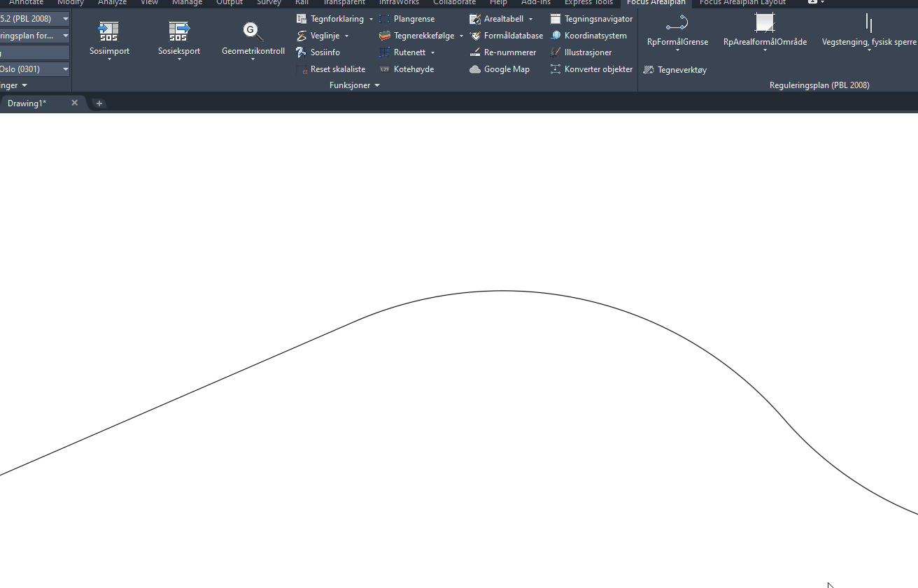Open the Oslo (0301) municipality dropdown

(x=66, y=69)
